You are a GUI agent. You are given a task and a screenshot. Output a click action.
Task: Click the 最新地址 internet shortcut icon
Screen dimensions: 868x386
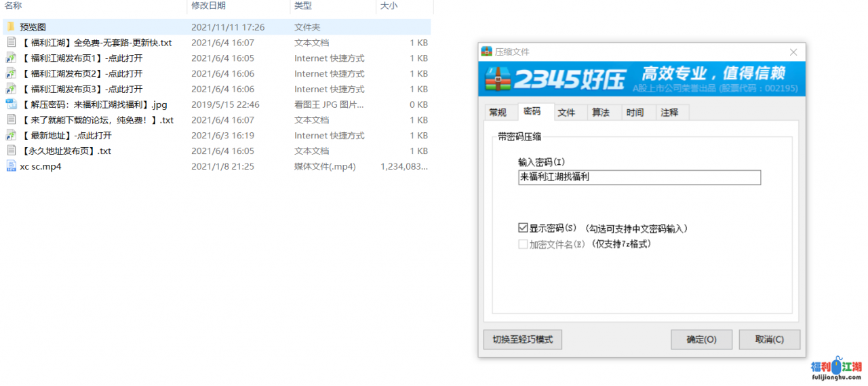click(x=11, y=136)
